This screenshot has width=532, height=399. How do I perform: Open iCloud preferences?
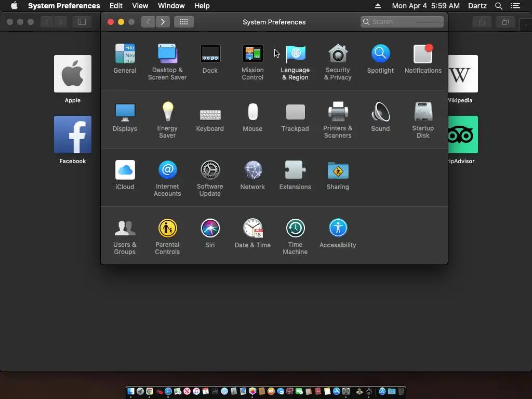125,175
